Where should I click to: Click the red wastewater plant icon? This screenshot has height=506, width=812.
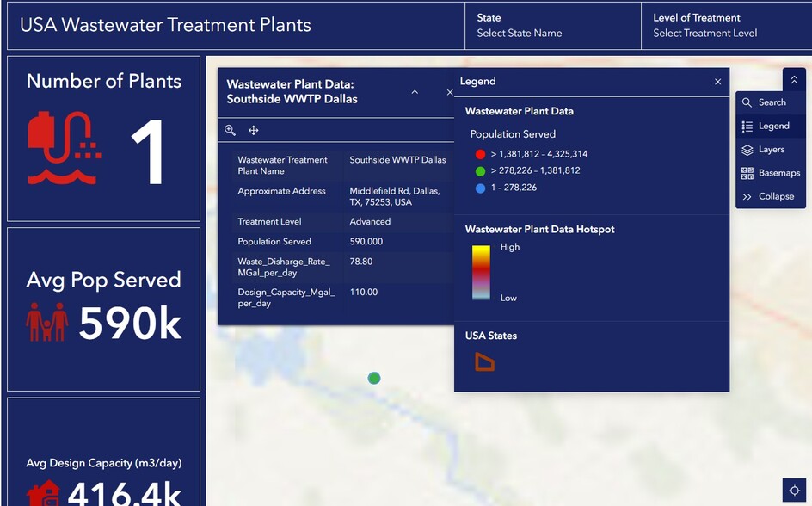point(65,148)
